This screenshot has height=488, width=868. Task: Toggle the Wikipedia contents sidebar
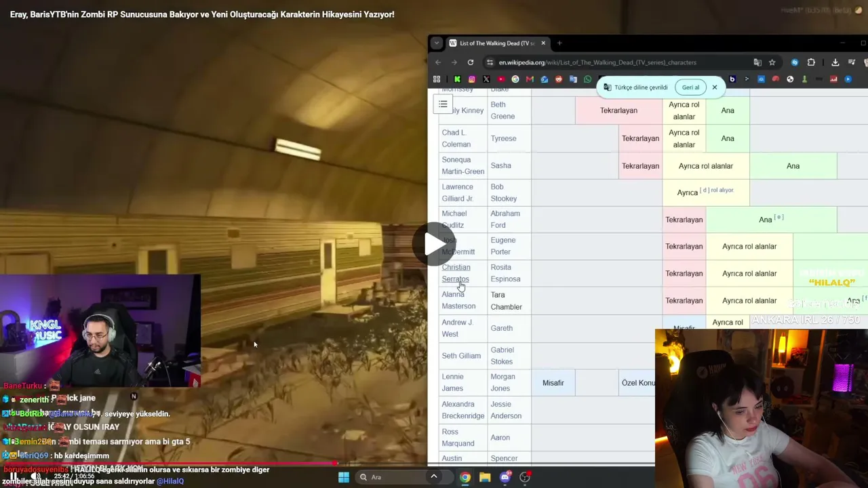443,104
